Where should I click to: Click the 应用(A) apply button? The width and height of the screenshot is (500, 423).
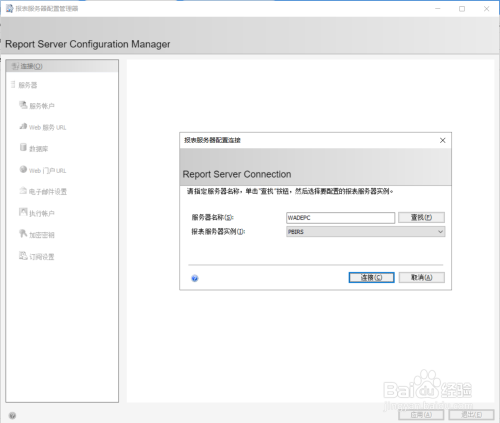421,415
